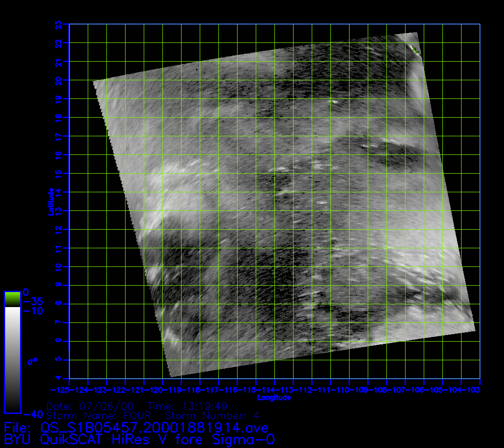Click the -10 color bar label

[33, 311]
